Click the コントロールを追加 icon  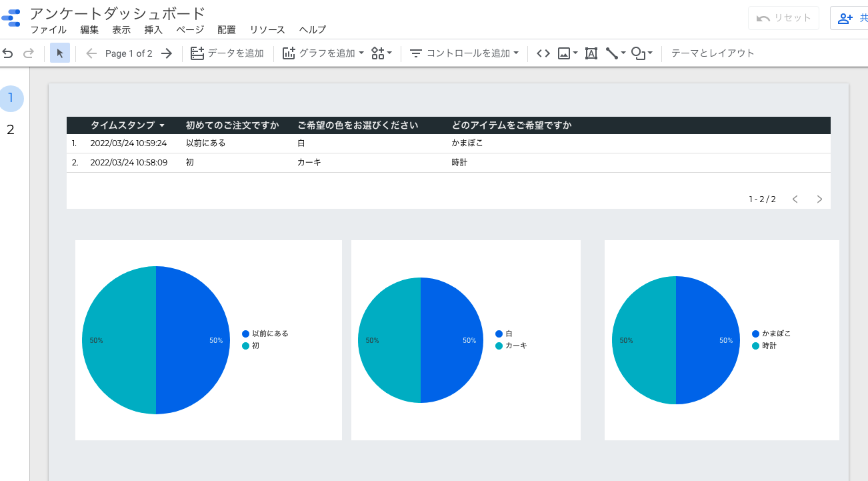416,53
